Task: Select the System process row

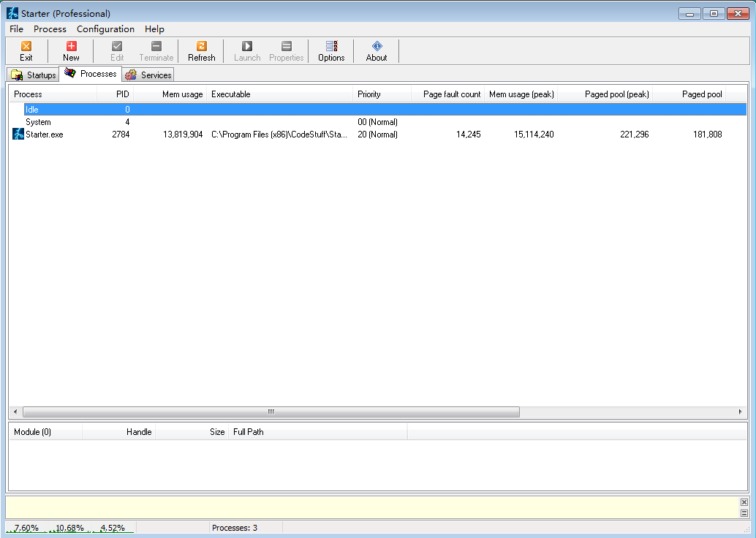Action: tap(38, 122)
